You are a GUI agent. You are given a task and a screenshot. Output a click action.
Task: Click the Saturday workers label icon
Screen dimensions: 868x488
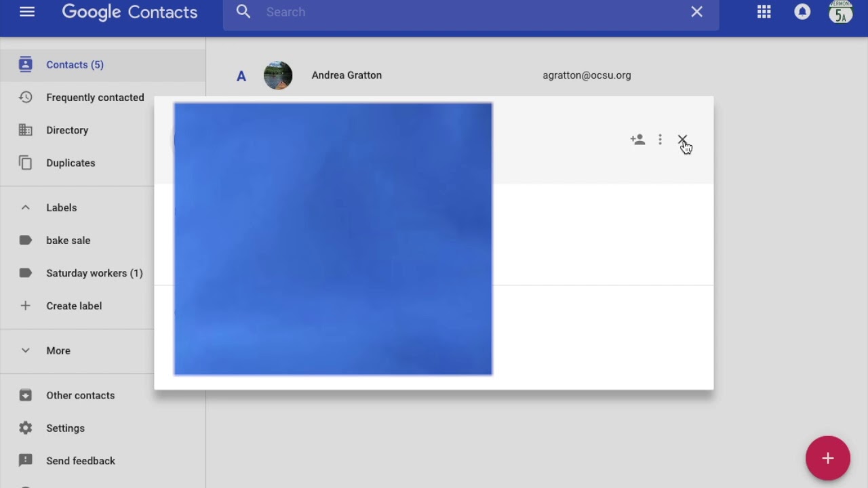click(x=25, y=272)
